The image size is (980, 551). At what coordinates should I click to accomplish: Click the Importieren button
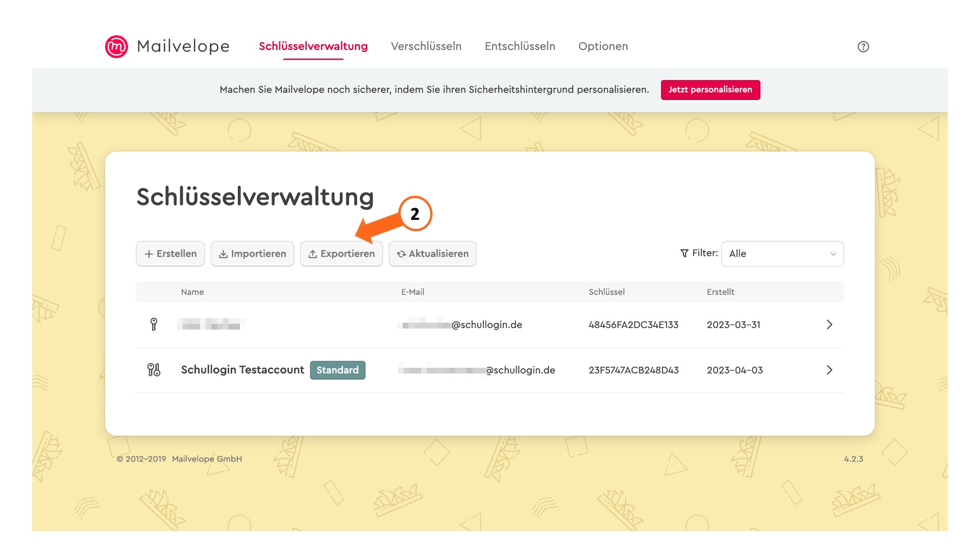pyautogui.click(x=252, y=254)
